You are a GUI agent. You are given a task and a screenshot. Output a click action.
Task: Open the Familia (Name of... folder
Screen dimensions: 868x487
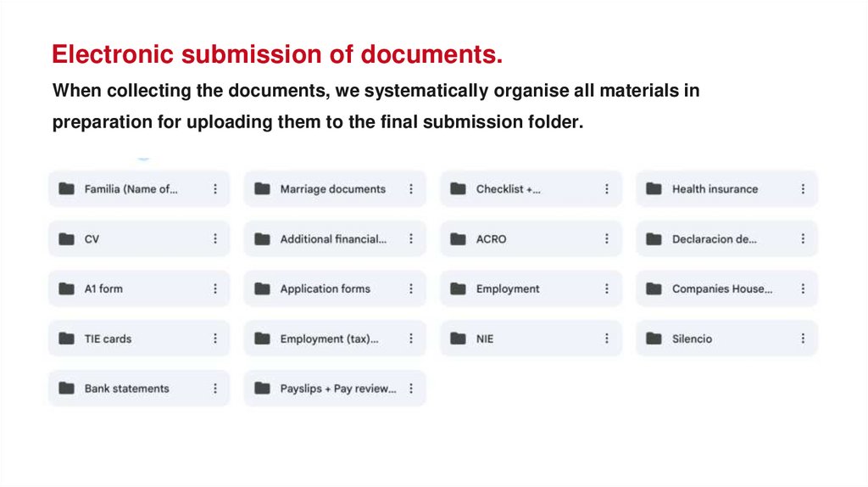pos(131,189)
